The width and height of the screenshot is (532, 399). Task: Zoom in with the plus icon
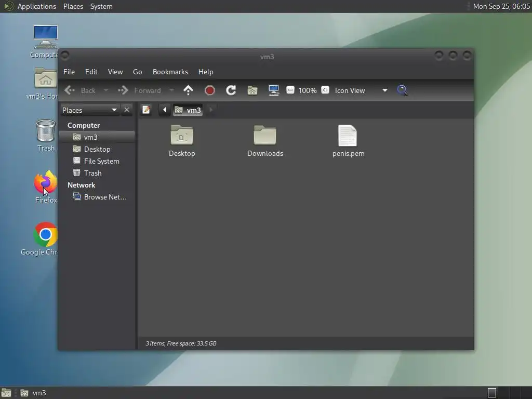click(x=325, y=90)
